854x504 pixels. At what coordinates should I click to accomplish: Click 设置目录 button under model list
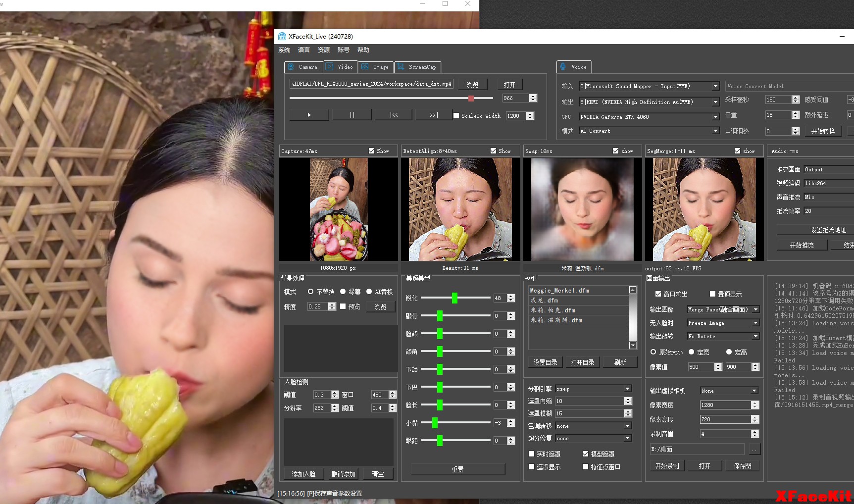pyautogui.click(x=545, y=362)
